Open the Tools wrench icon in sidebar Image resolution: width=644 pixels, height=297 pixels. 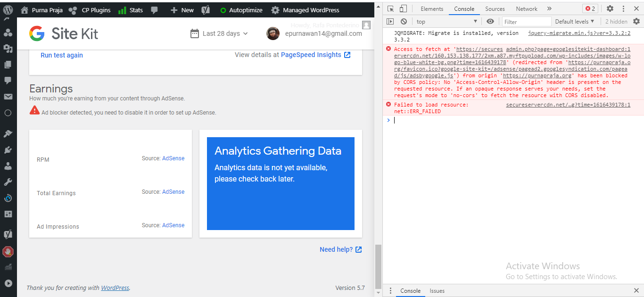coord(8,182)
